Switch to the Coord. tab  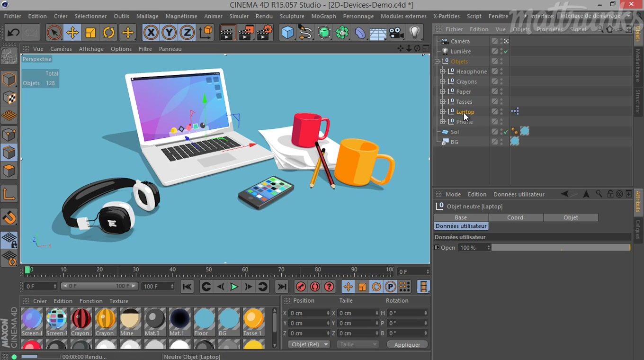pos(516,217)
